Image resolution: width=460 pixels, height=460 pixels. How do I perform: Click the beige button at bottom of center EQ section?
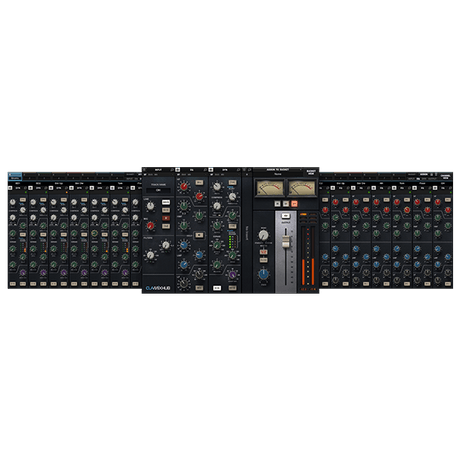199,288
